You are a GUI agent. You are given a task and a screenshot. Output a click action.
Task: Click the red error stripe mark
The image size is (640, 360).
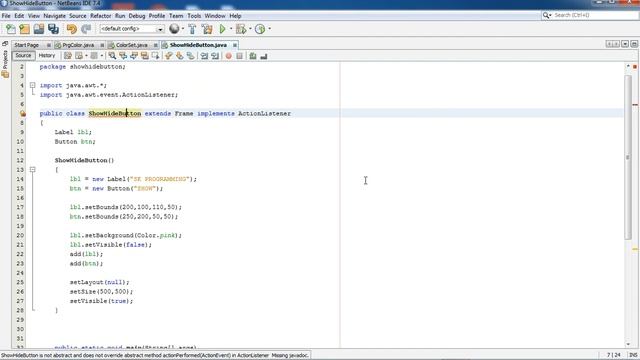(635, 105)
